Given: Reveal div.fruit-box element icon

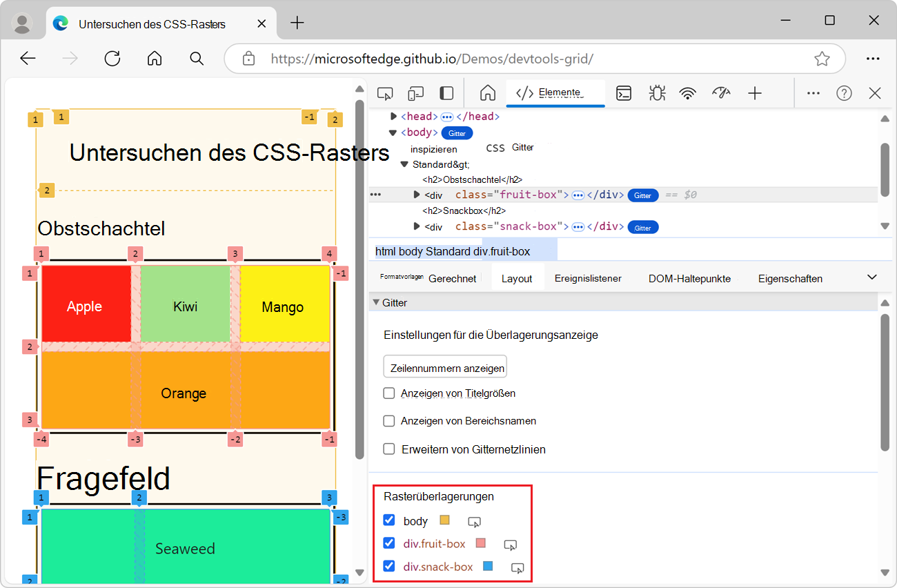Looking at the screenshot, I should pyautogui.click(x=510, y=545).
